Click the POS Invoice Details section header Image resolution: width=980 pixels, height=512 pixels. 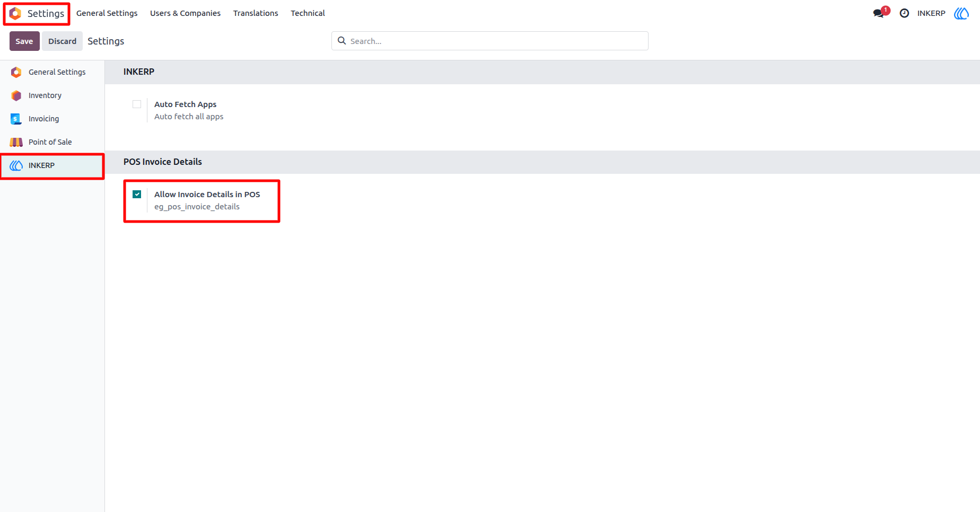163,162
